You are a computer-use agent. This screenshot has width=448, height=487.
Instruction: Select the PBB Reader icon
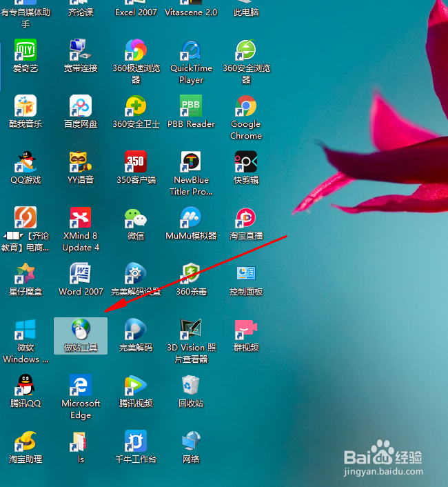pos(191,106)
